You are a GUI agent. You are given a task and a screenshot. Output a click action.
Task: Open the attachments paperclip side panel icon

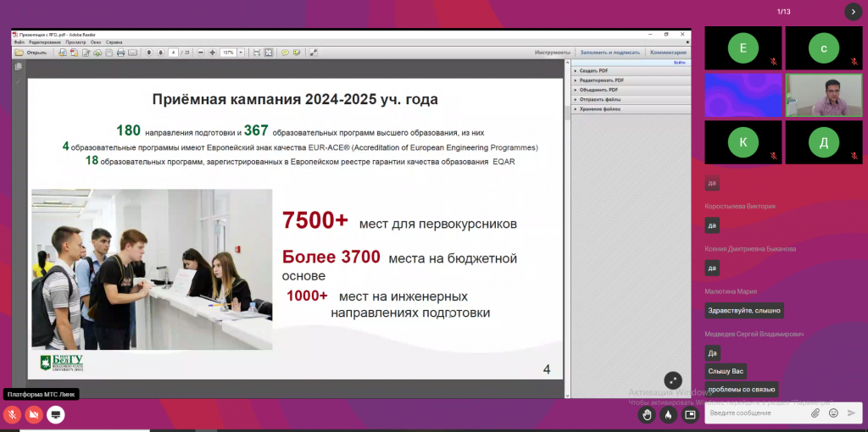click(x=19, y=80)
